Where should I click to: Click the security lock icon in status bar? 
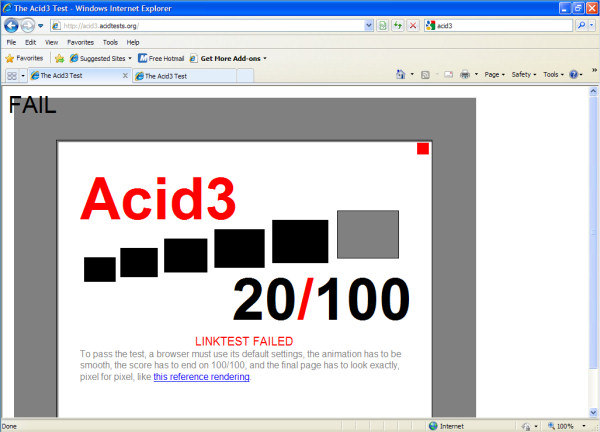[527, 426]
